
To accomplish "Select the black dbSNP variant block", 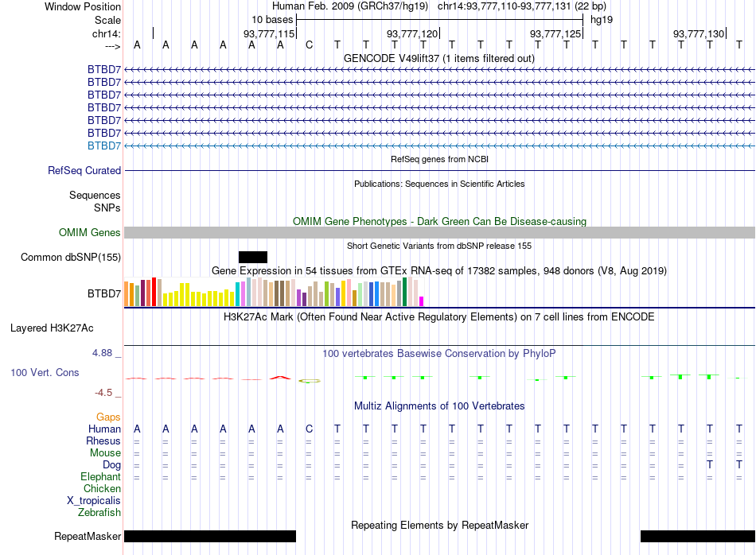I will click(x=252, y=258).
